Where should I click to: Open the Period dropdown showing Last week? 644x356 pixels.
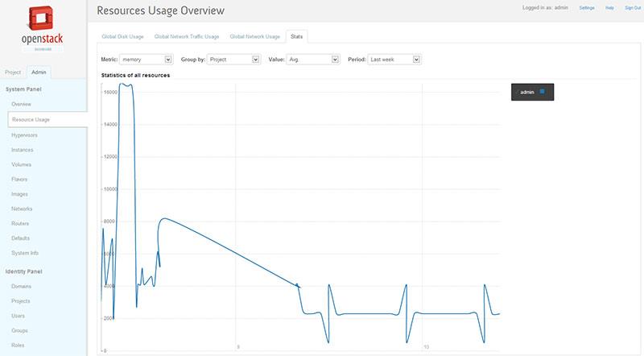pos(394,60)
